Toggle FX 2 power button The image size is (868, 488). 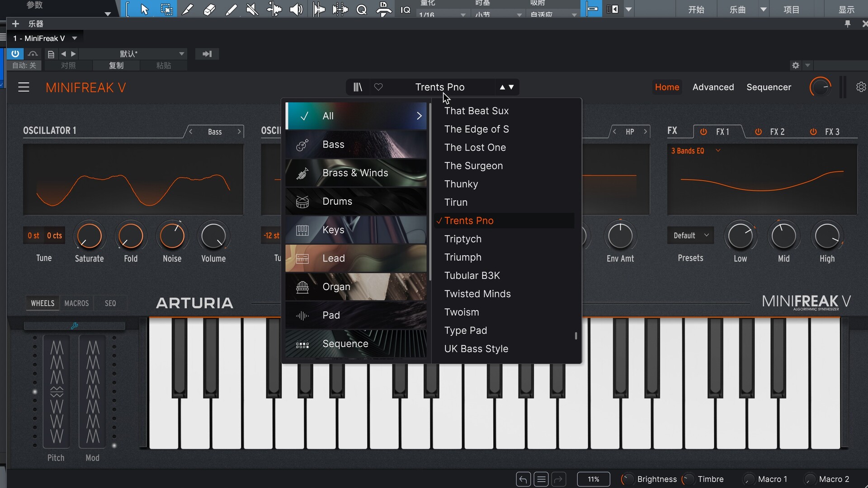pos(759,131)
